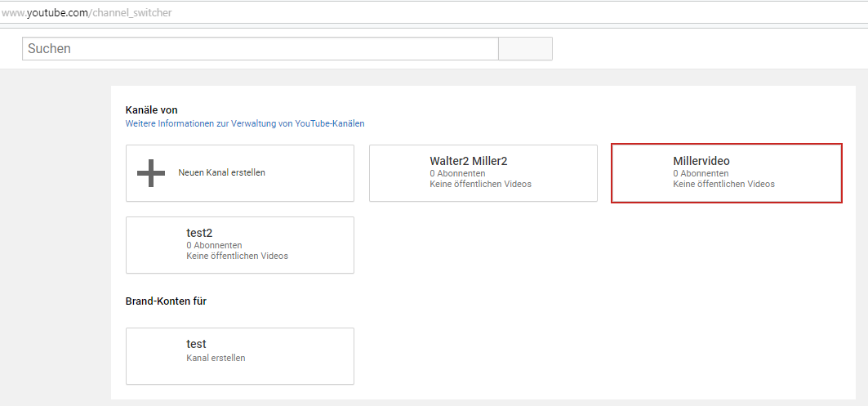Image resolution: width=868 pixels, height=406 pixels.
Task: Click 'Keine öffentlichen Videos' under Millervideo
Action: [x=723, y=184]
